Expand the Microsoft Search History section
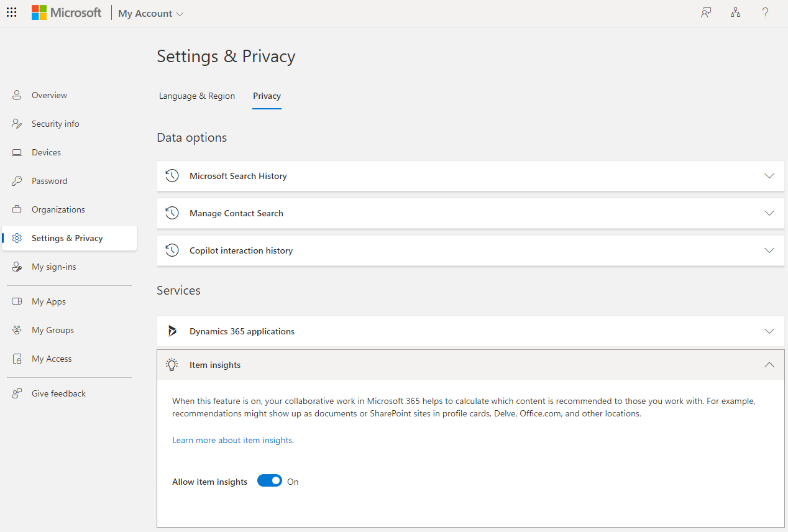Screen dimensions: 788x532 (x=769, y=176)
